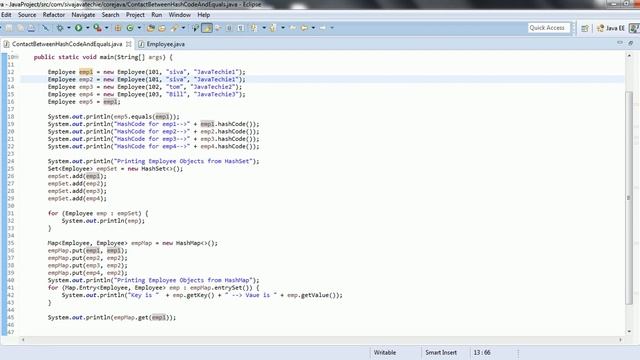
Task: Open the Next Annotation dropdown arrow
Action: (264, 28)
